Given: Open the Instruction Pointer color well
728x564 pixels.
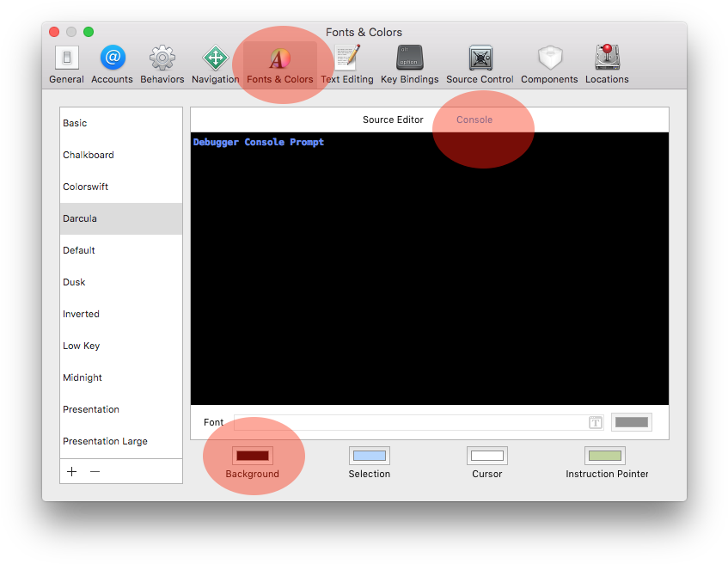Looking at the screenshot, I should (605, 456).
